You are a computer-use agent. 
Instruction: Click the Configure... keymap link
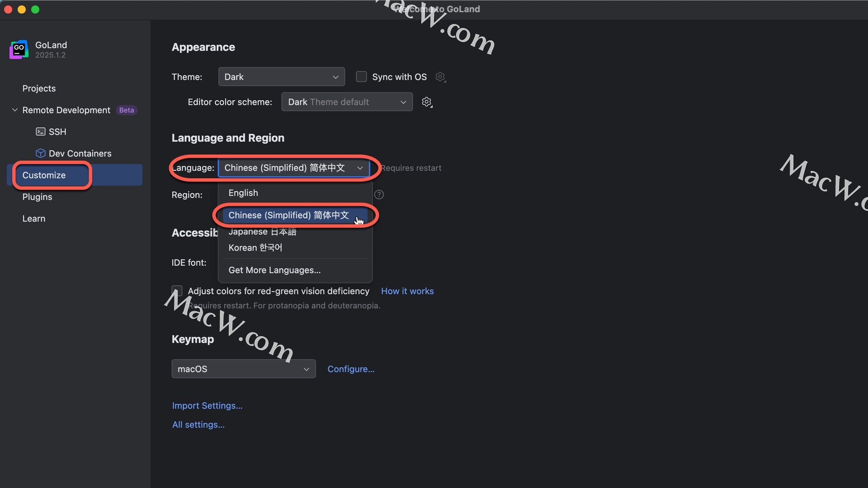tap(351, 369)
